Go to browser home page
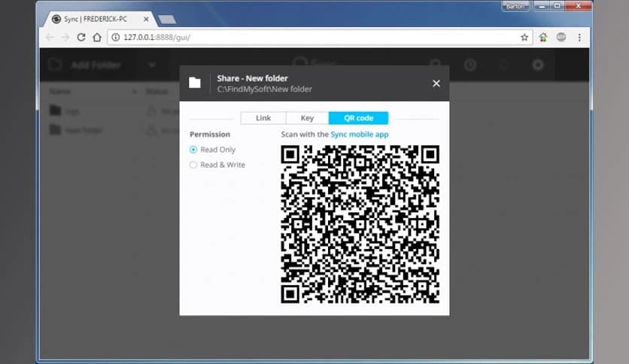This screenshot has width=629, height=364. coord(97,38)
